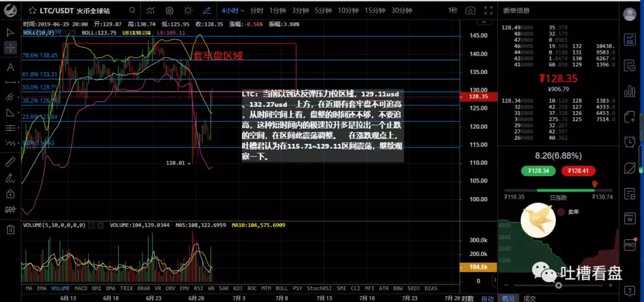
Task: Switch to 分时 timeline view
Action: (x=256, y=10)
